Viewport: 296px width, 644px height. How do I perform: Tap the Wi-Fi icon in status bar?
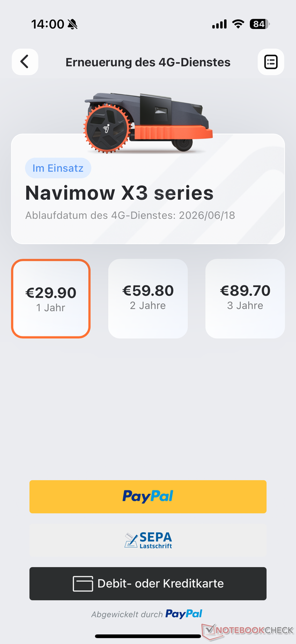click(x=238, y=24)
